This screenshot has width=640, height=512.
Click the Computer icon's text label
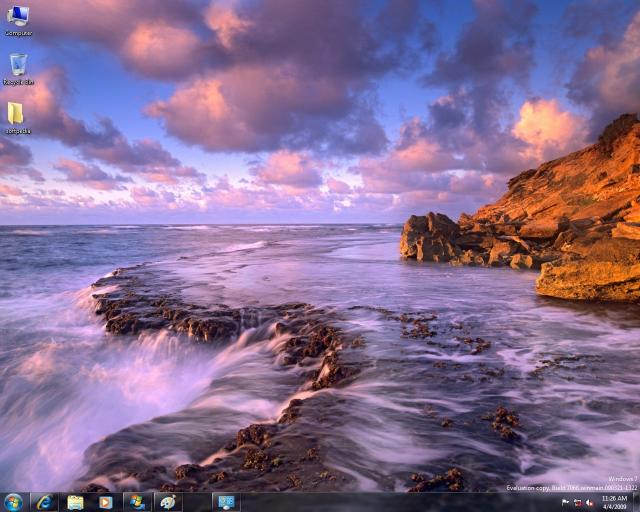[18, 33]
